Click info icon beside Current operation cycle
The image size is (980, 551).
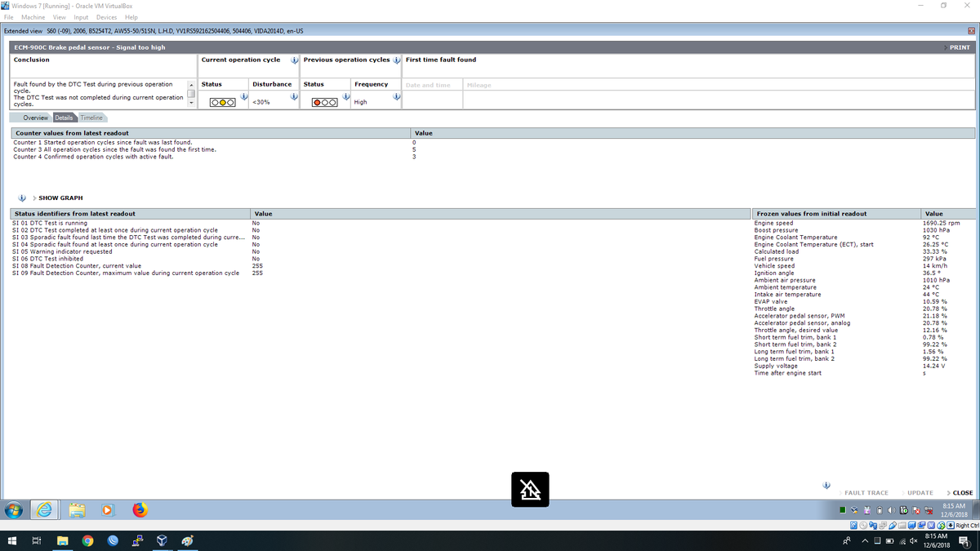(x=294, y=60)
